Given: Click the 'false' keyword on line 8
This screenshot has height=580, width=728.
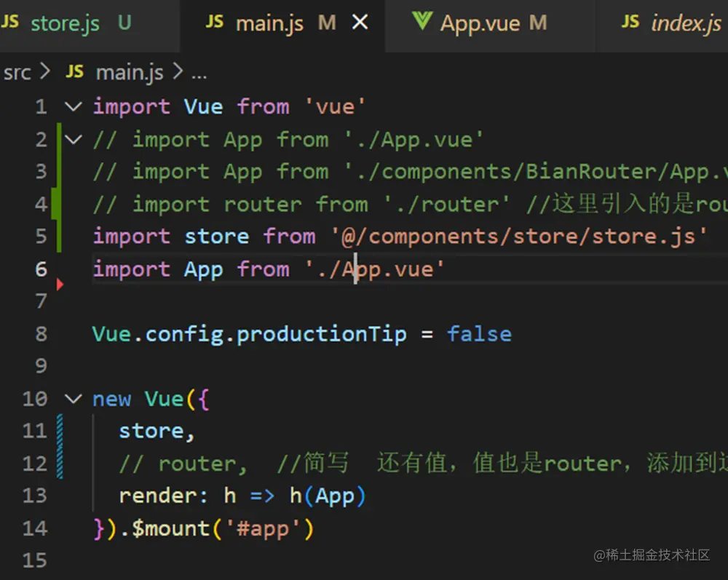Looking at the screenshot, I should point(479,334).
